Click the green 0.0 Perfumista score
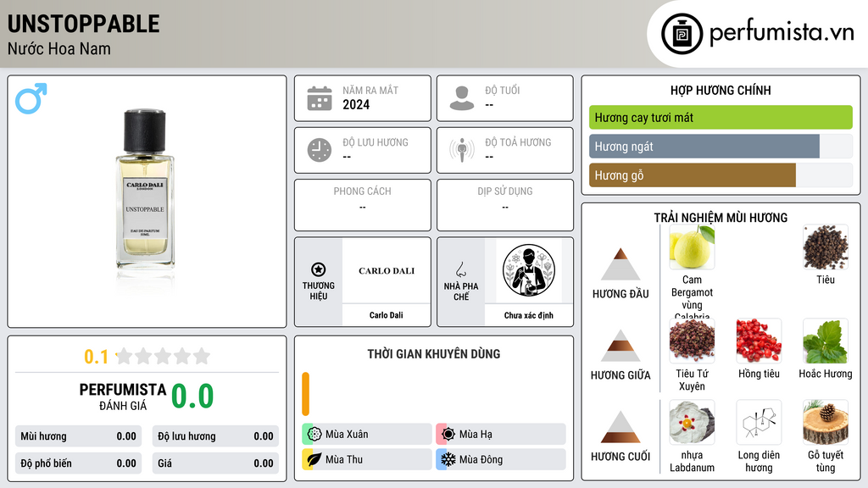868x488 pixels. [192, 396]
